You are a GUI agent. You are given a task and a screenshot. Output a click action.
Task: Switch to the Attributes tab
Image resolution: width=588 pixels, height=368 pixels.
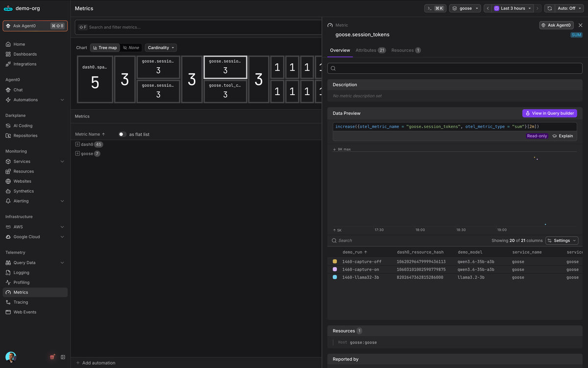[370, 50]
